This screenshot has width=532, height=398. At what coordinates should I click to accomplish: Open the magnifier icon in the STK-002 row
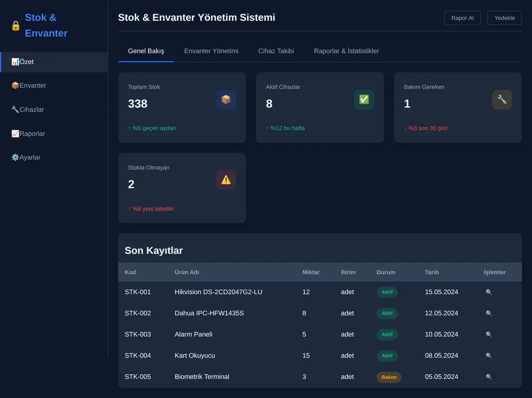[489, 313]
